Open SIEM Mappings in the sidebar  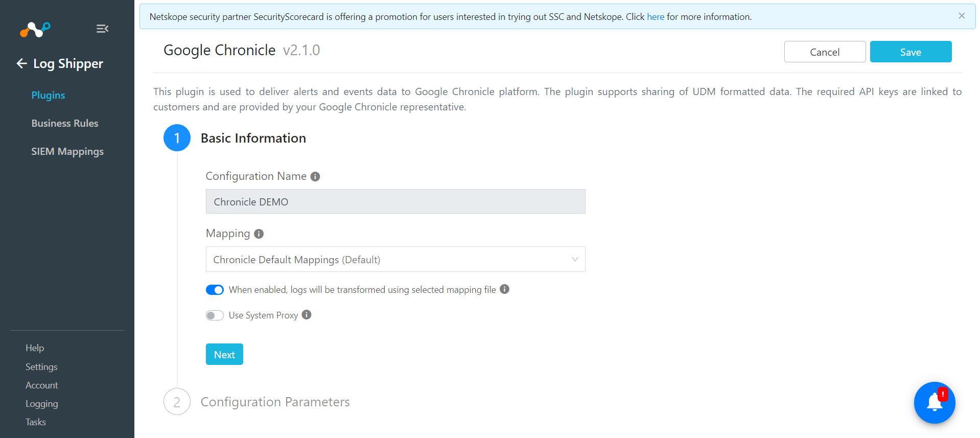click(x=67, y=151)
